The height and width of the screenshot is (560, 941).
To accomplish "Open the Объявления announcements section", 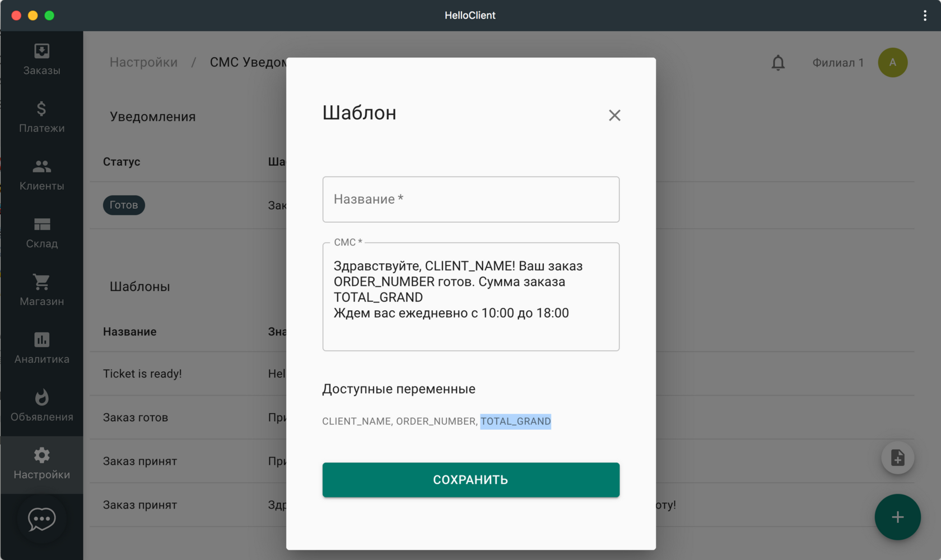I will point(41,405).
